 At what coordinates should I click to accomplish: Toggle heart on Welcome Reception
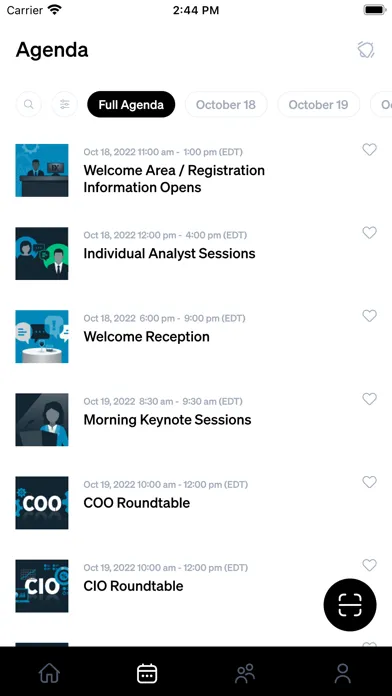click(x=369, y=316)
